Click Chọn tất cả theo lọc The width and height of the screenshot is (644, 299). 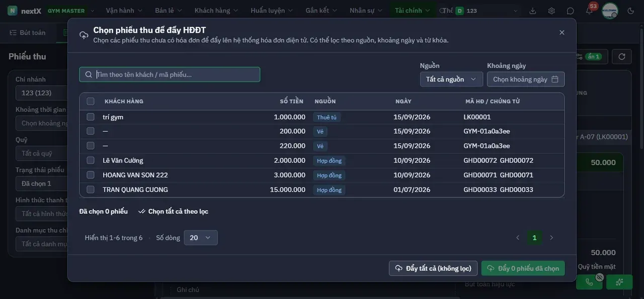click(173, 211)
